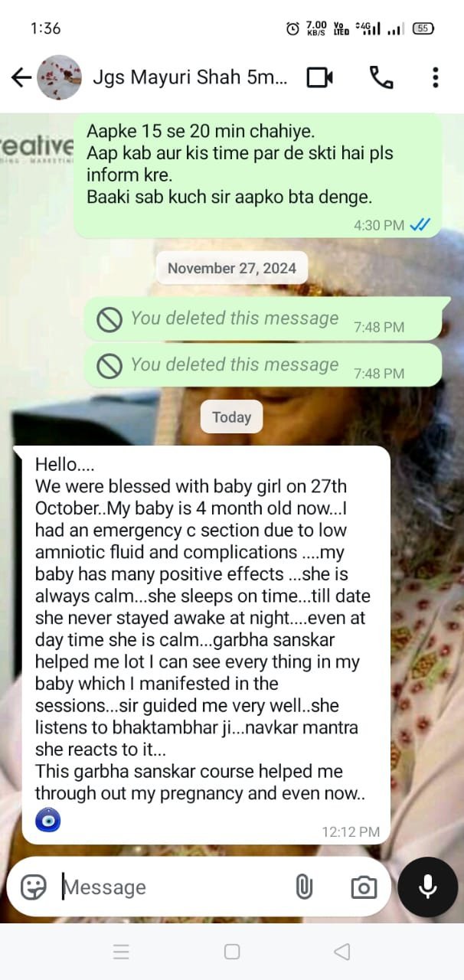Screen dimensions: 464x980
Task: Go to home screen via square button
Action: [232, 952]
